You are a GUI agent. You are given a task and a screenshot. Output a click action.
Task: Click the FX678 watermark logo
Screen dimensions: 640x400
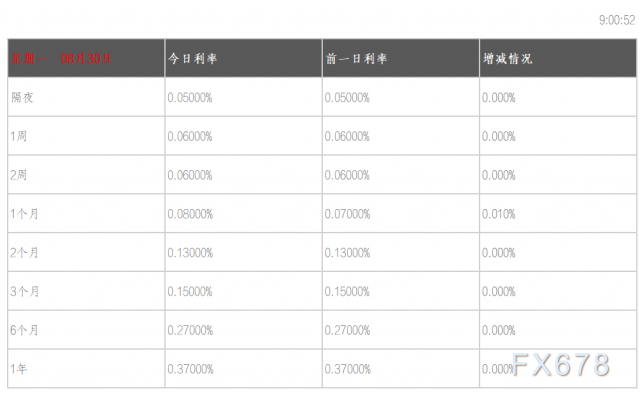[x=561, y=364]
